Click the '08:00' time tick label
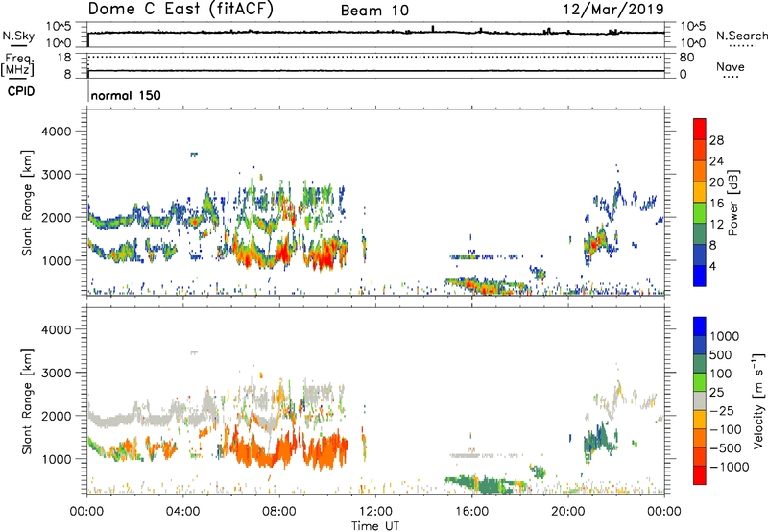 click(279, 512)
